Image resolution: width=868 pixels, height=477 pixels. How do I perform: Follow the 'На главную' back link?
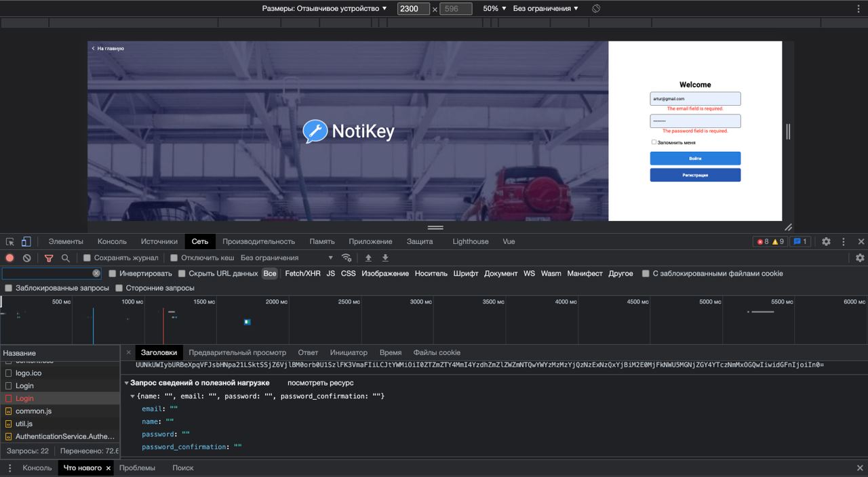[108, 49]
